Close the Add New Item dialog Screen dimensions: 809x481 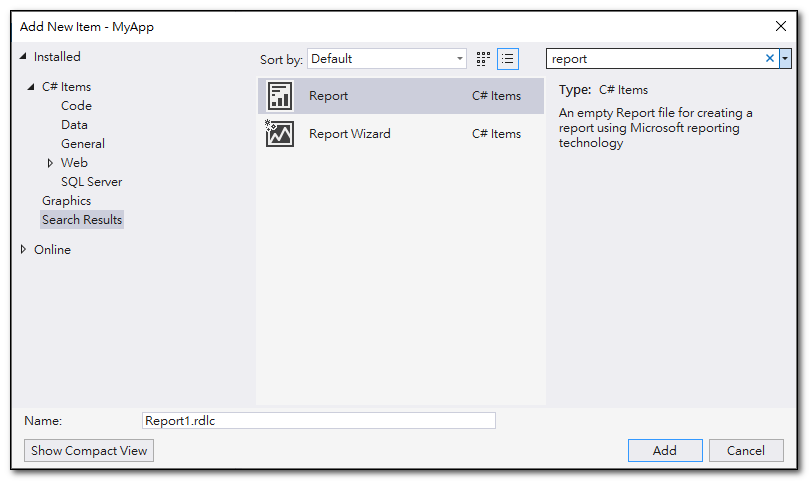(x=781, y=26)
